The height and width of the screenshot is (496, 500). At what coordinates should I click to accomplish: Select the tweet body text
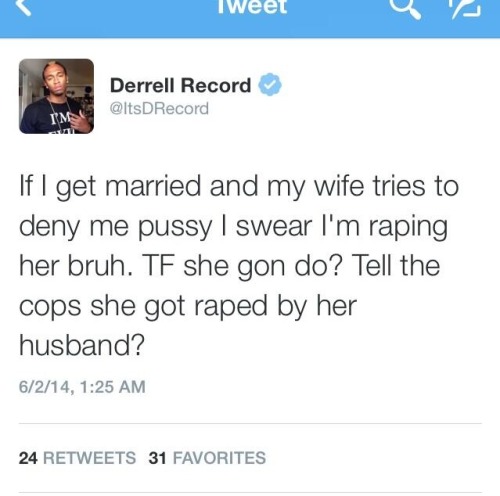[239, 265]
